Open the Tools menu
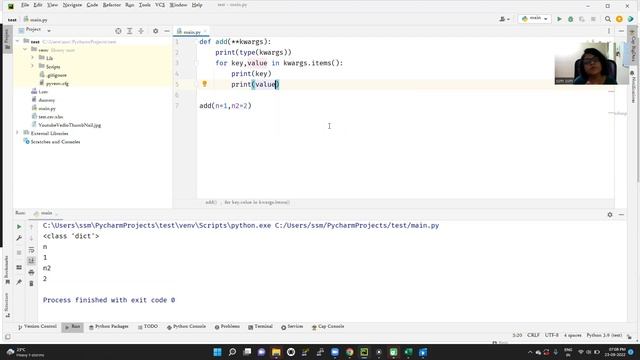This screenshot has height=360, width=640. point(144,5)
